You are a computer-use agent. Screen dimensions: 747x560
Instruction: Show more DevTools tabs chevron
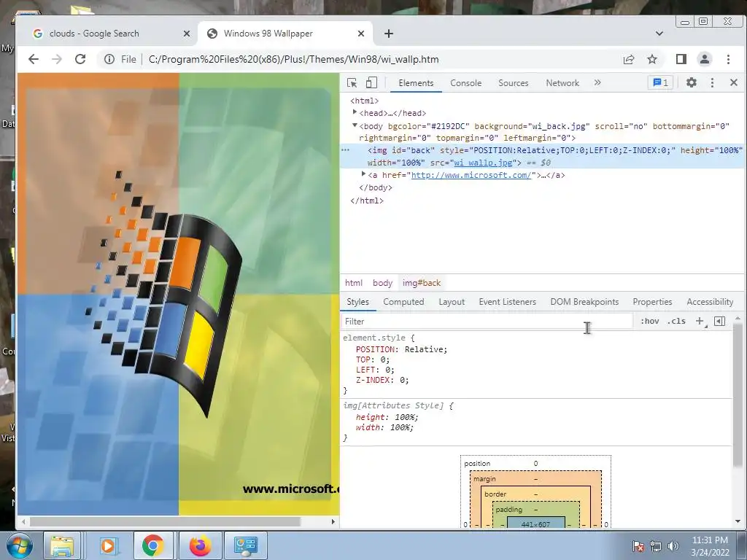click(x=597, y=83)
